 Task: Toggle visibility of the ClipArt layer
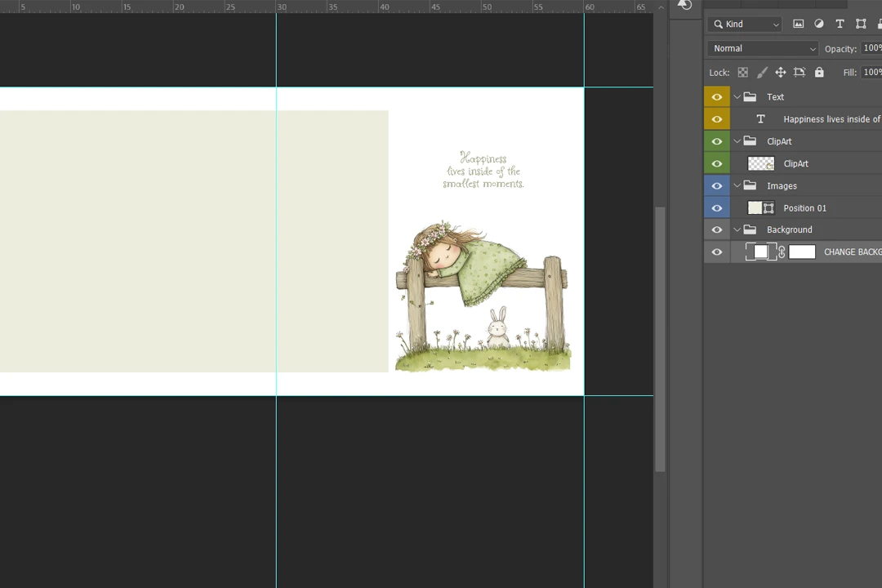tap(717, 163)
